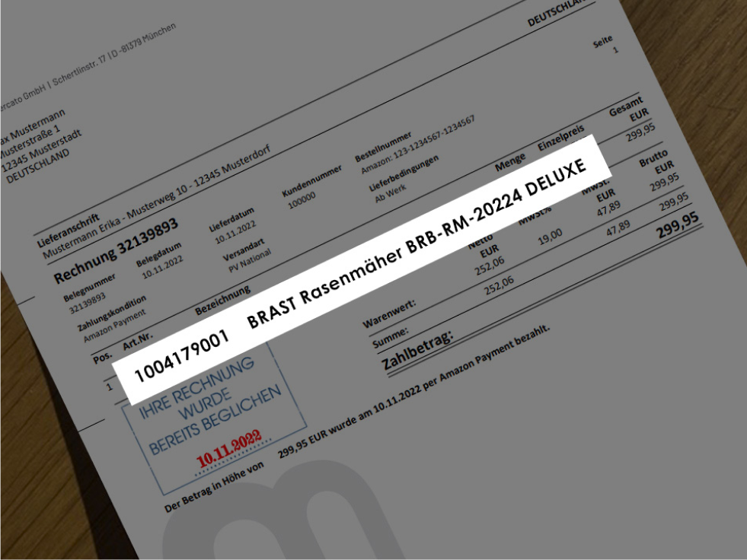
Task: Click the 'Gesamt' column header
Action: coord(626,106)
